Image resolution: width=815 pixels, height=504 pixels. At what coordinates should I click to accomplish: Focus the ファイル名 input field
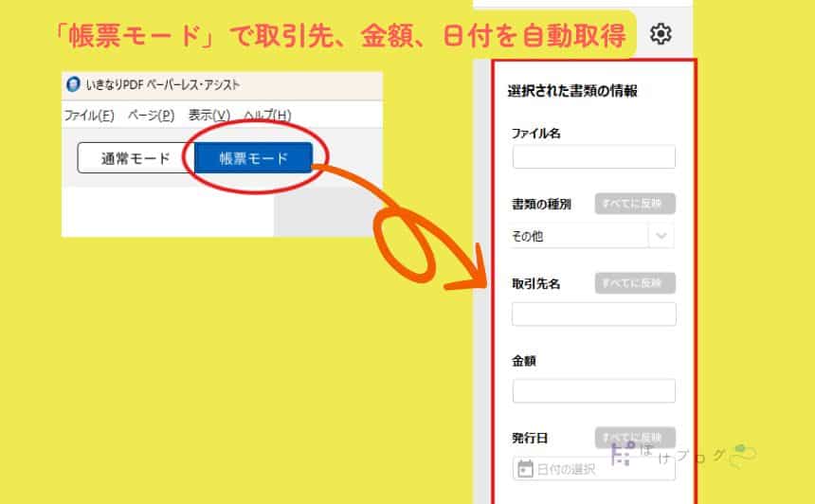[594, 157]
